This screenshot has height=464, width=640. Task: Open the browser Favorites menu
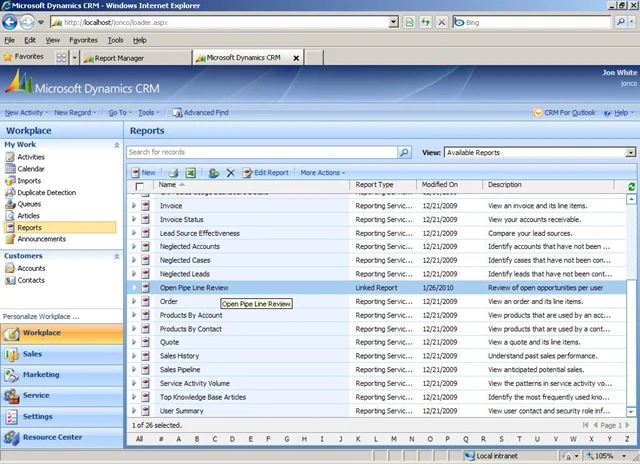pyautogui.click(x=83, y=40)
